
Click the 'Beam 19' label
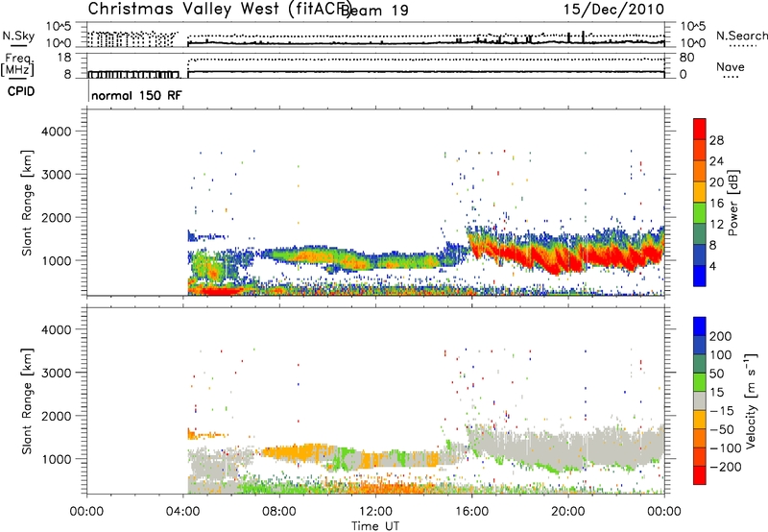click(x=374, y=11)
